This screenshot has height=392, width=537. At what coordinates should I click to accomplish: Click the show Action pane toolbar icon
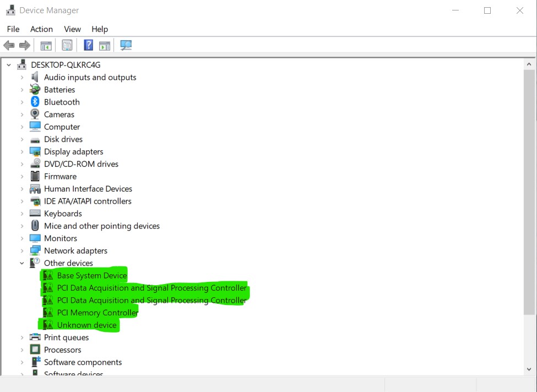click(x=105, y=45)
